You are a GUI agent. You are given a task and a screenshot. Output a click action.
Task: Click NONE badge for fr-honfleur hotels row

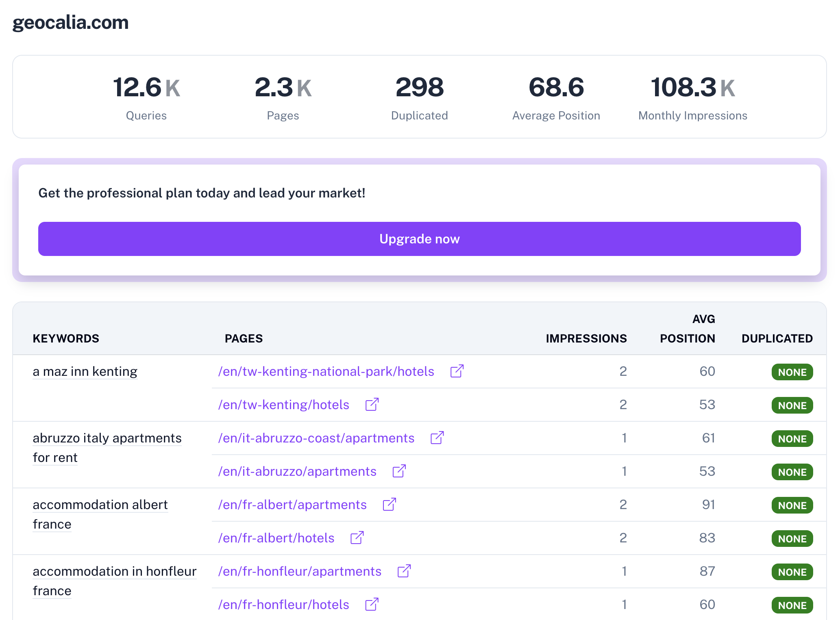[792, 605]
